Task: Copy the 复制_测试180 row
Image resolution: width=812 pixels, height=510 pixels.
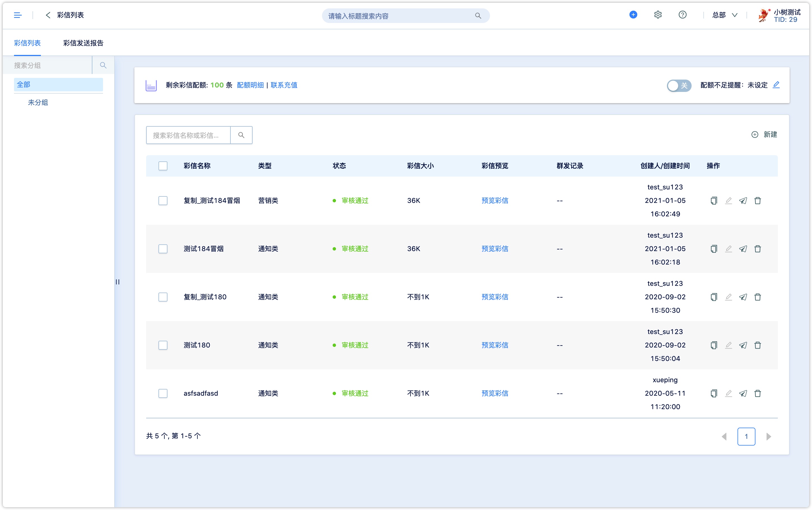Action: 714,297
